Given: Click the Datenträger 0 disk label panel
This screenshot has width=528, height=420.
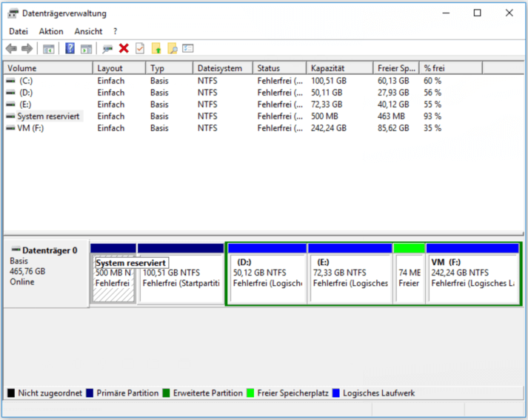Looking at the screenshot, I should coord(47,273).
